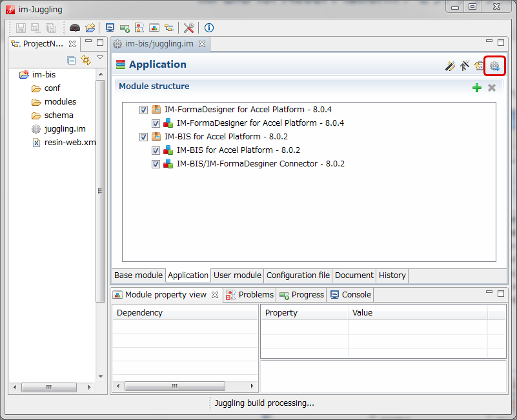Close the im-bis/juggling.im editor tab

pyautogui.click(x=202, y=44)
